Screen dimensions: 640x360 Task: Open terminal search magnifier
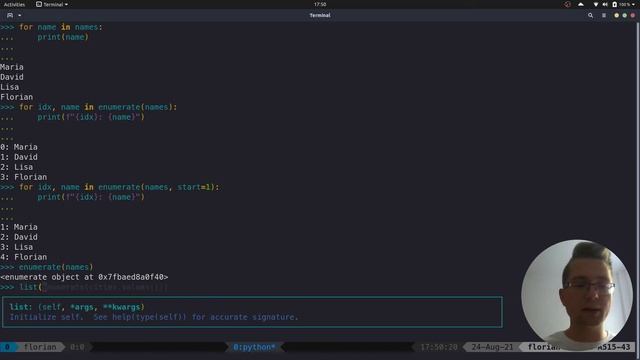(x=590, y=15)
